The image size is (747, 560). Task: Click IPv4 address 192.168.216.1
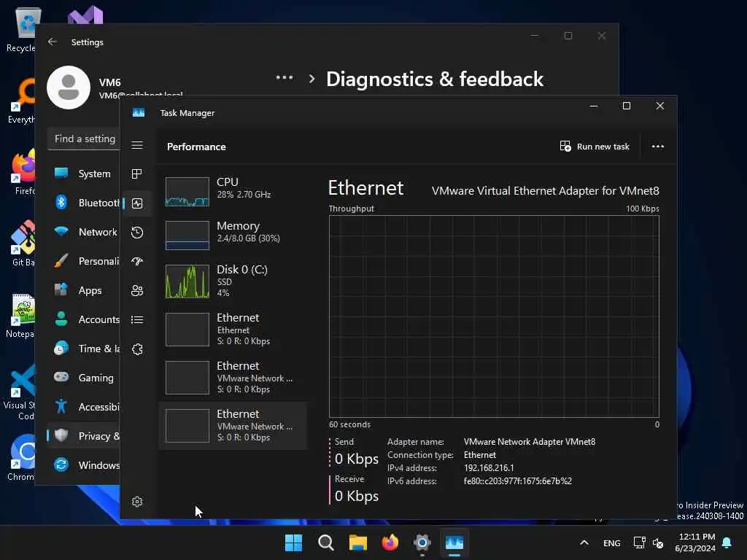489,468
